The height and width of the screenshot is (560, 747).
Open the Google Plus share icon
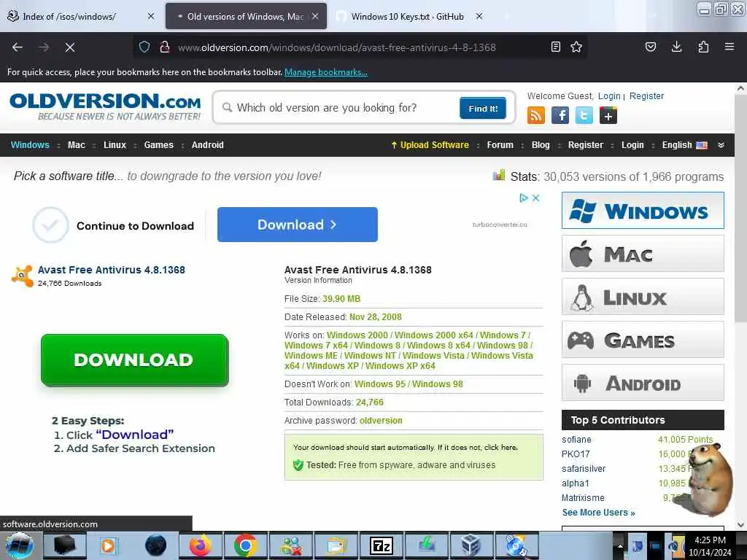[x=608, y=115]
